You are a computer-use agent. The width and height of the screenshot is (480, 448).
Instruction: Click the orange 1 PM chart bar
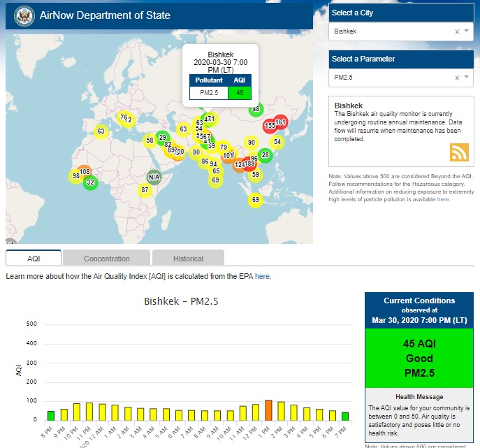[x=268, y=410]
